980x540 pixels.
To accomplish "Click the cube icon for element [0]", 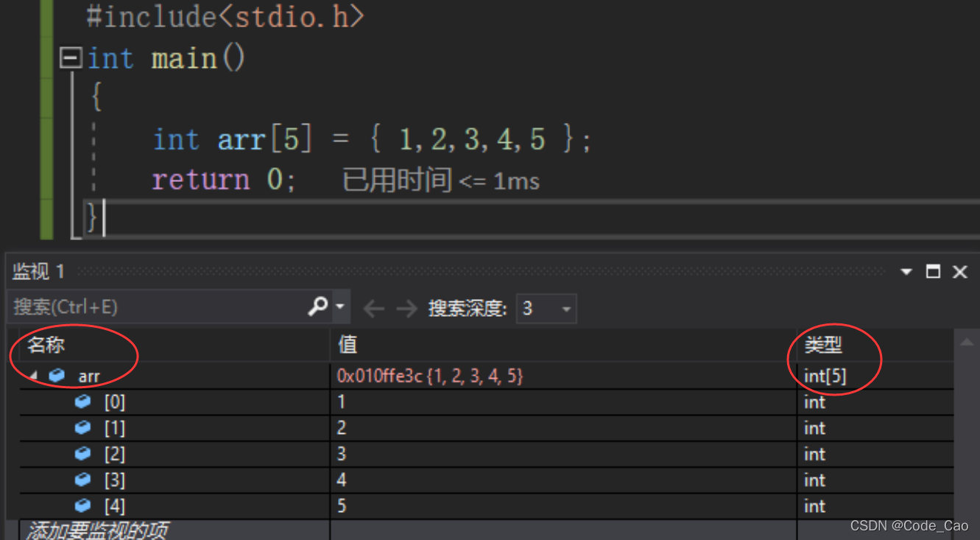I will click(83, 402).
